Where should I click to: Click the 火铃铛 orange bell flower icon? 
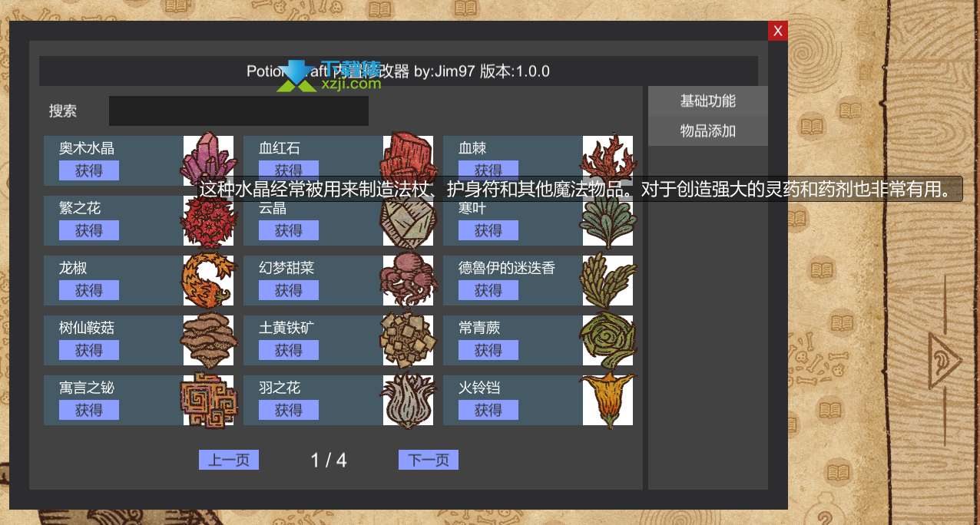pyautogui.click(x=608, y=400)
